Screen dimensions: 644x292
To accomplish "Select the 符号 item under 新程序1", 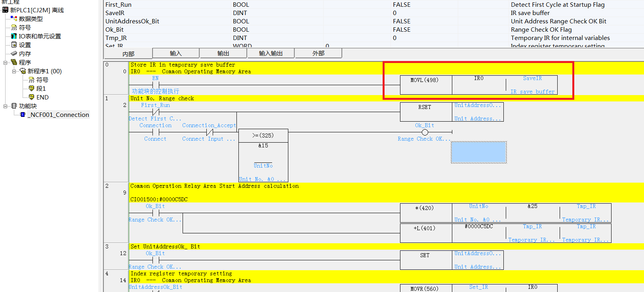I will (x=42, y=80).
